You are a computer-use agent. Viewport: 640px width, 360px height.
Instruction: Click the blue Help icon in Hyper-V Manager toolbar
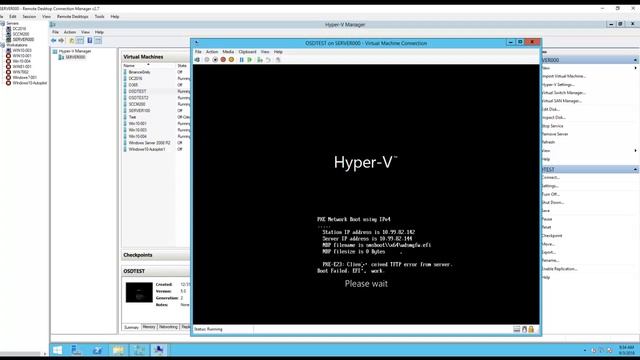pyautogui.click(x=90, y=40)
